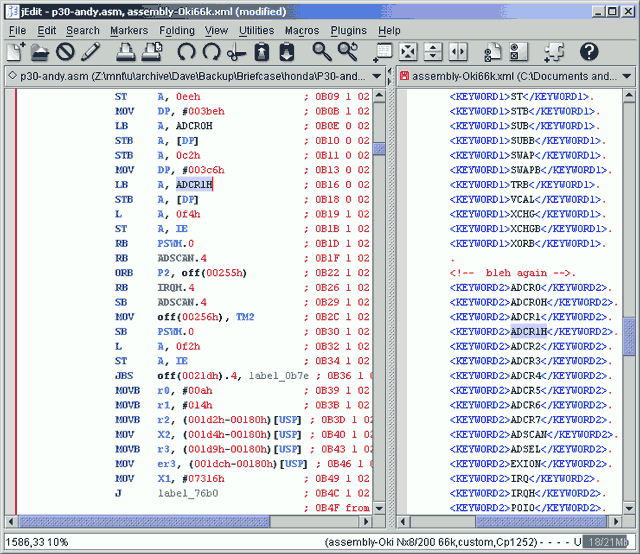Click the Redo arrow icon
The width and height of the screenshot is (640, 554).
(211, 52)
